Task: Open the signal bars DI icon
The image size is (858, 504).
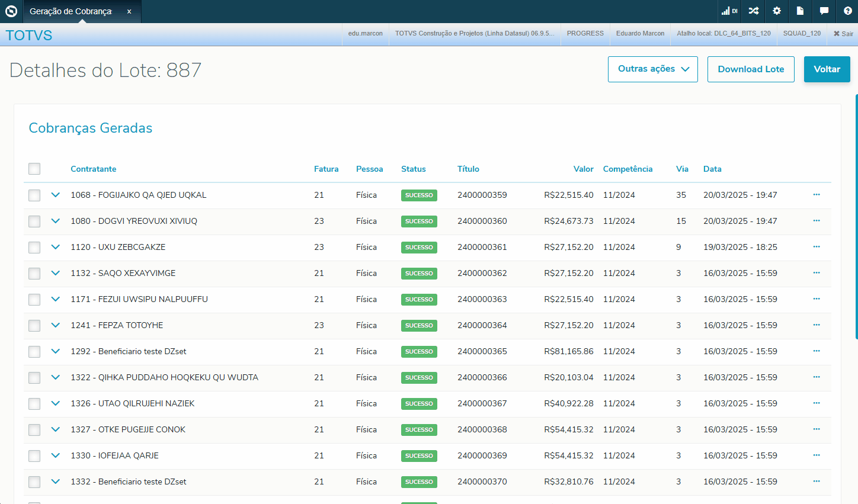Action: click(x=729, y=11)
